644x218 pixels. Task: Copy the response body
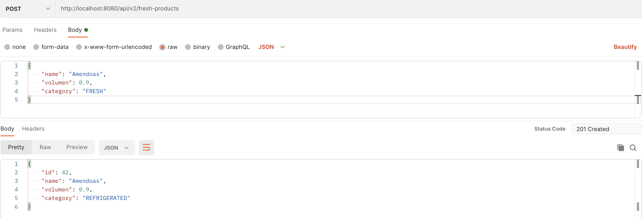tap(620, 147)
